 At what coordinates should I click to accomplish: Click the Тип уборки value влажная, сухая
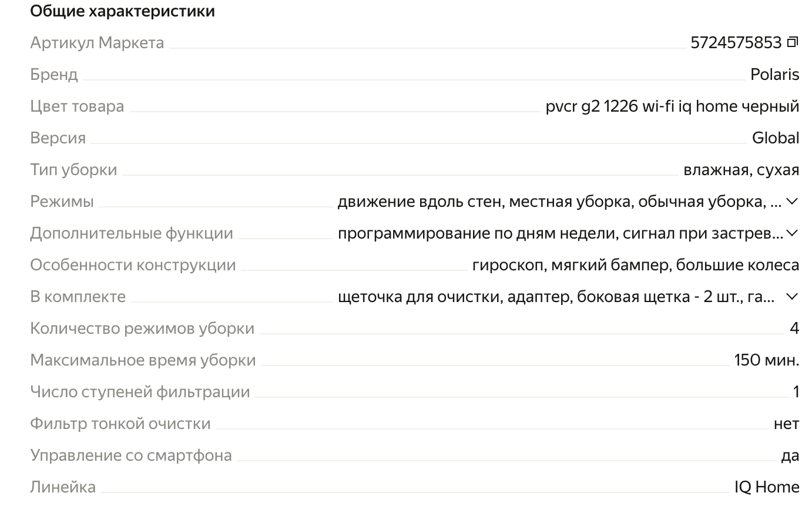(741, 170)
